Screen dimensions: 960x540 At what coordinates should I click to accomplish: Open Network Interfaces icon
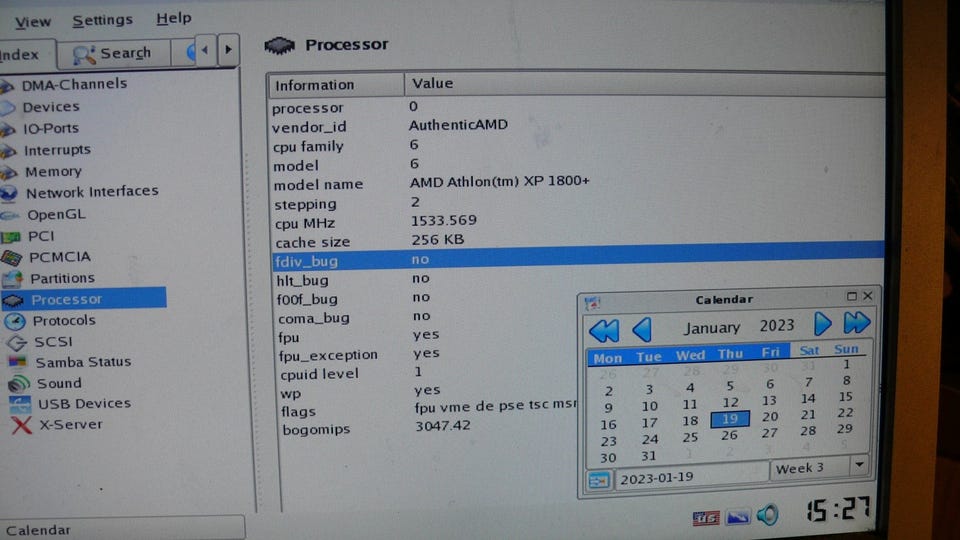pos(9,193)
